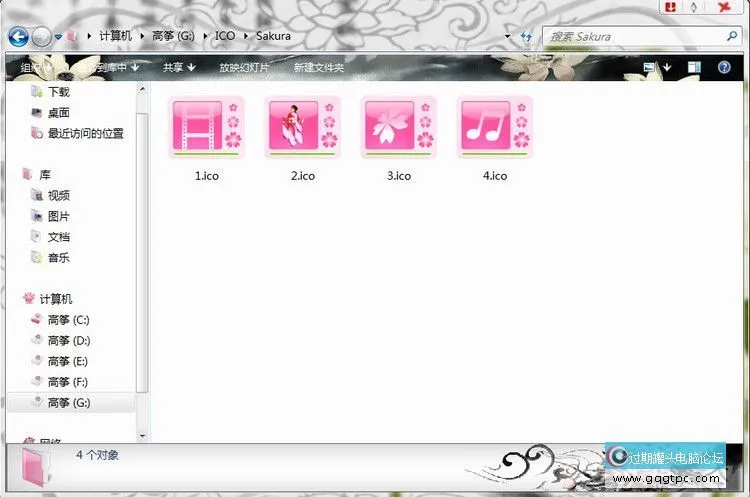
Task: Open 最近访问的位置 in favorites sidebar
Action: [x=85, y=133]
